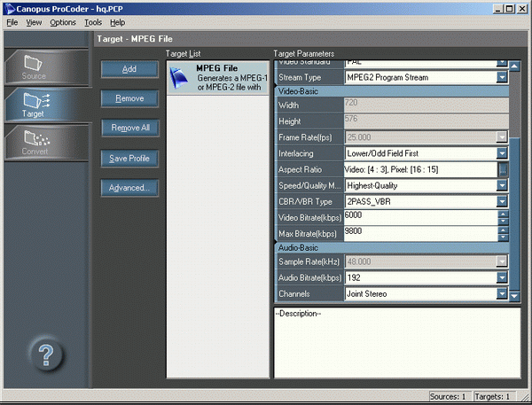Click the 'Channels' parameter label
The height and width of the screenshot is (405, 532).
tap(294, 293)
